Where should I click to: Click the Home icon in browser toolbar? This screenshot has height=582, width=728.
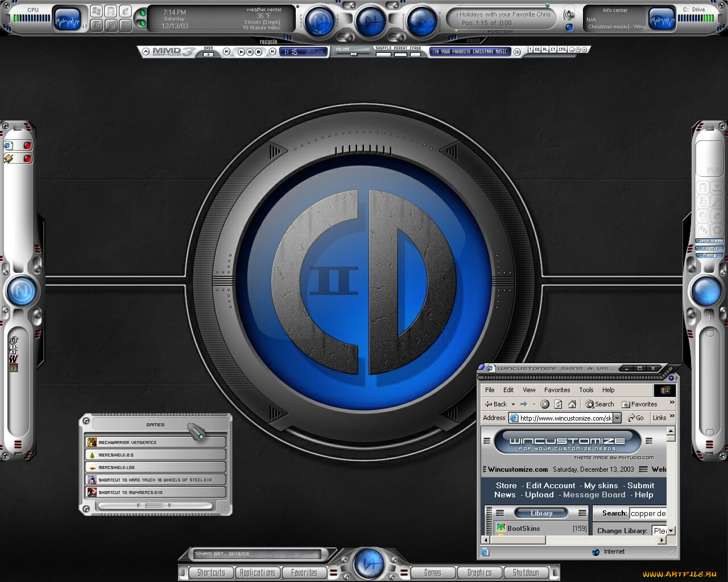[x=572, y=404]
